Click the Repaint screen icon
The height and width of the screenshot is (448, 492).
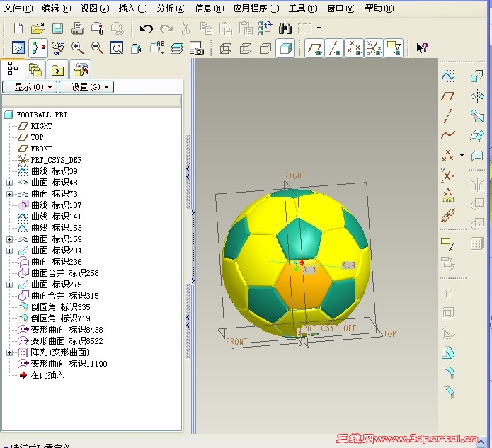[x=18, y=48]
